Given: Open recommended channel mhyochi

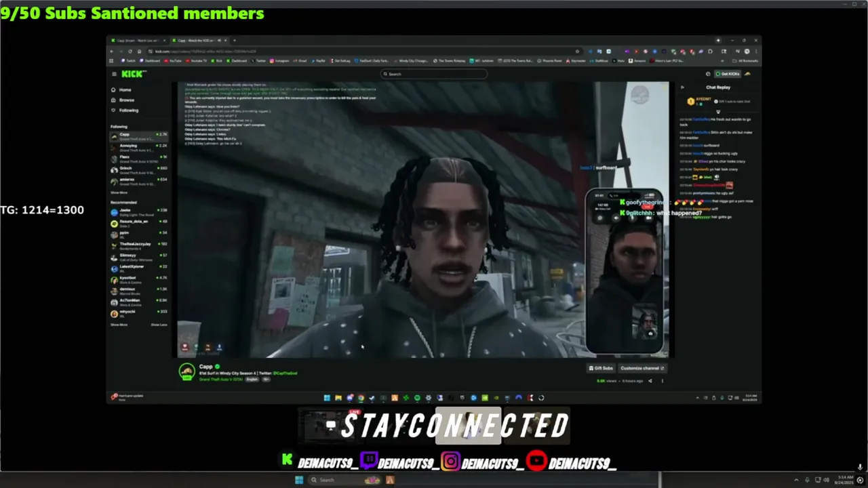Looking at the screenshot, I should point(139,314).
